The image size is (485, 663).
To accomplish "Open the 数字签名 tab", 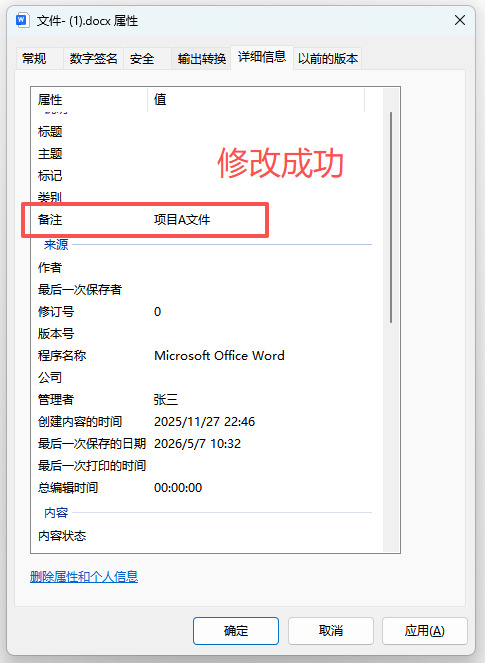I will point(93,58).
